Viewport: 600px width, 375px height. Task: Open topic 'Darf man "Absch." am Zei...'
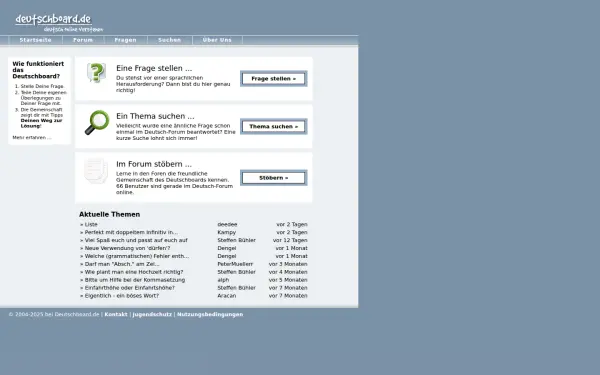[x=122, y=264]
